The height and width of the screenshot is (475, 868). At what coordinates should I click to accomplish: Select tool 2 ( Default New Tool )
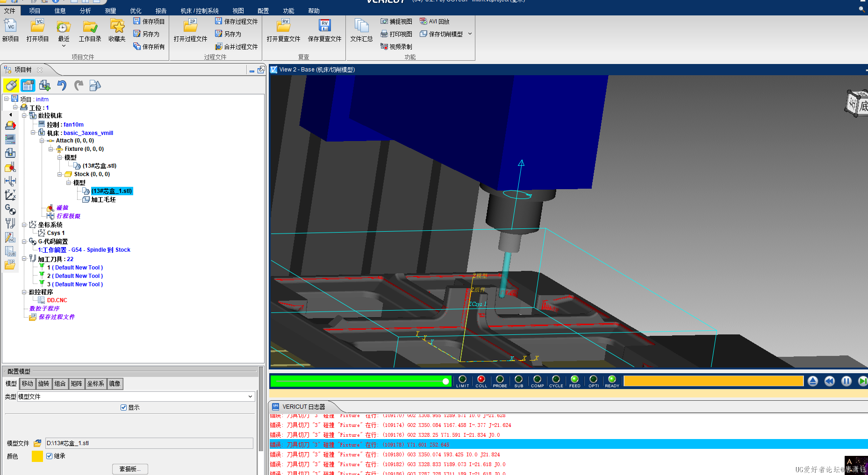(x=75, y=276)
